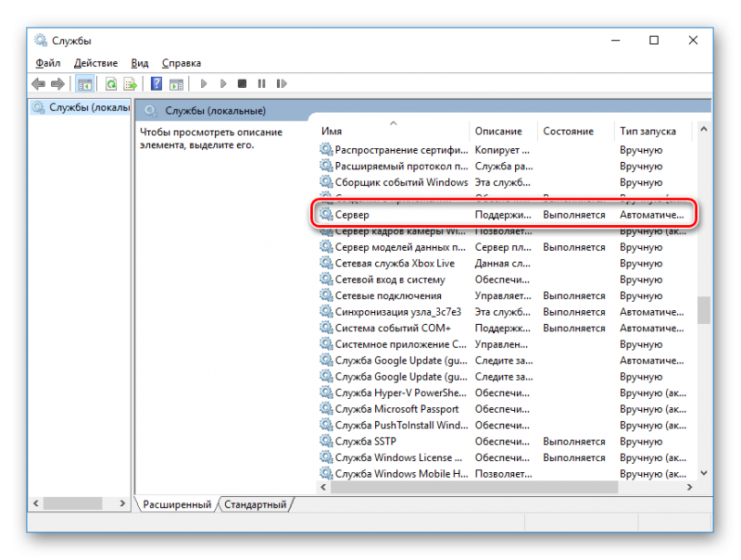Image resolution: width=741 pixels, height=560 pixels.
Task: Select Служба SSTP row
Action: (503, 442)
